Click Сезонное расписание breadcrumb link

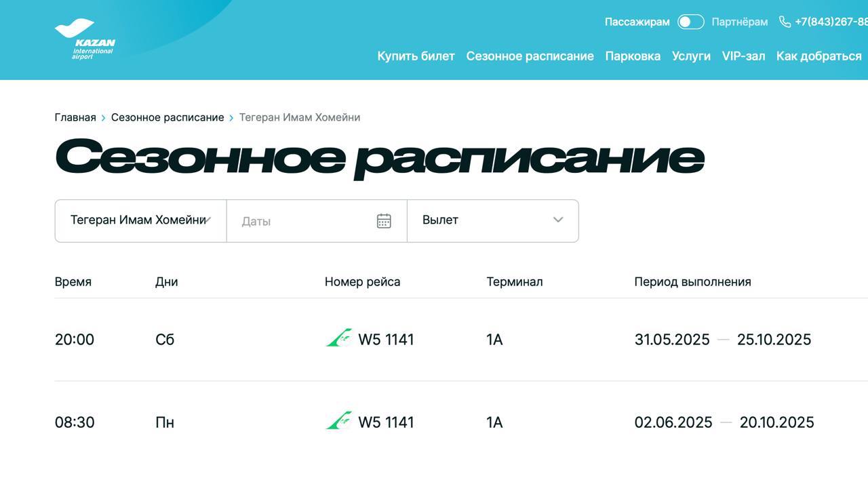pos(167,117)
